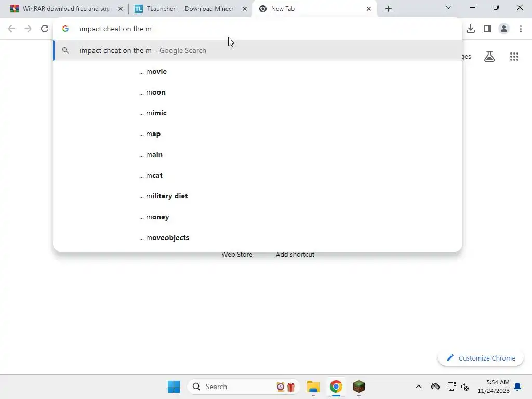The image size is (532, 399).
Task: Reload the current page
Action: tap(45, 29)
